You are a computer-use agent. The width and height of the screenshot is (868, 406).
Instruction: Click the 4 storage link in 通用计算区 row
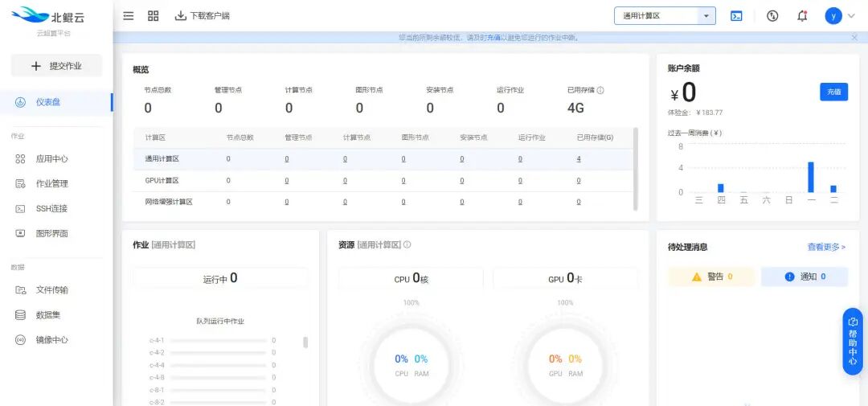[579, 159]
